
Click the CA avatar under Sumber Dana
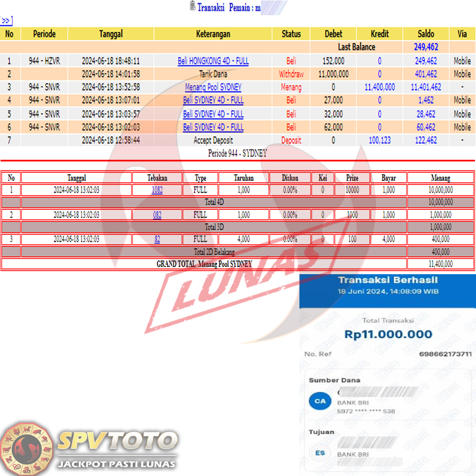pos(320,401)
